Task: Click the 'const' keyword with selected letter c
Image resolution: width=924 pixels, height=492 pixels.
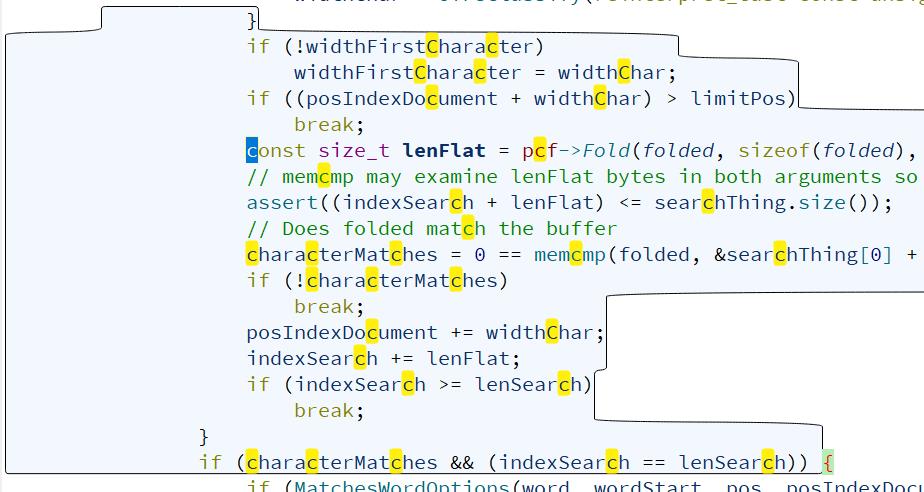Action: tap(276, 151)
